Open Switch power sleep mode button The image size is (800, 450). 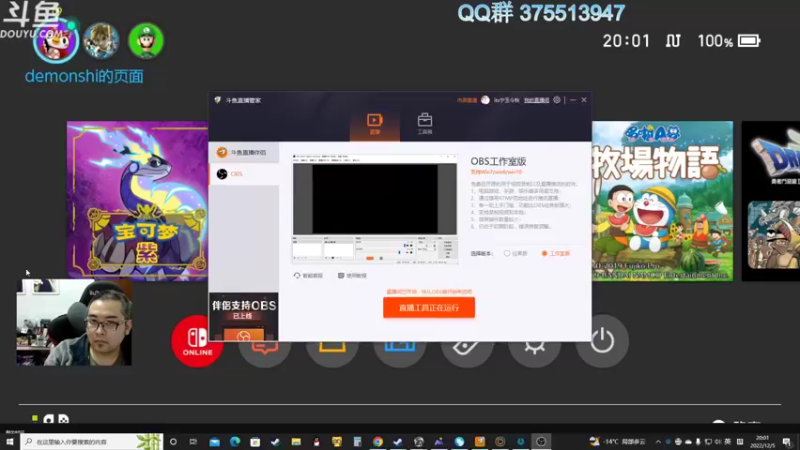coord(602,341)
